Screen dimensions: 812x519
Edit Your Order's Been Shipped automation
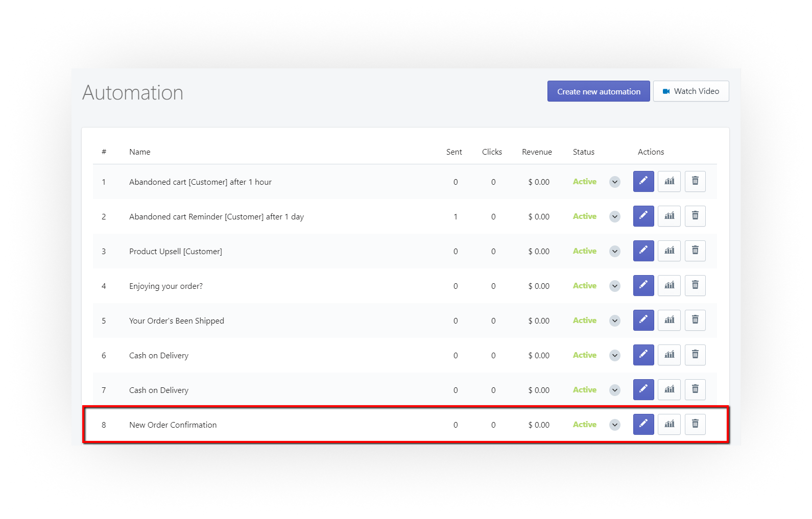(x=643, y=320)
